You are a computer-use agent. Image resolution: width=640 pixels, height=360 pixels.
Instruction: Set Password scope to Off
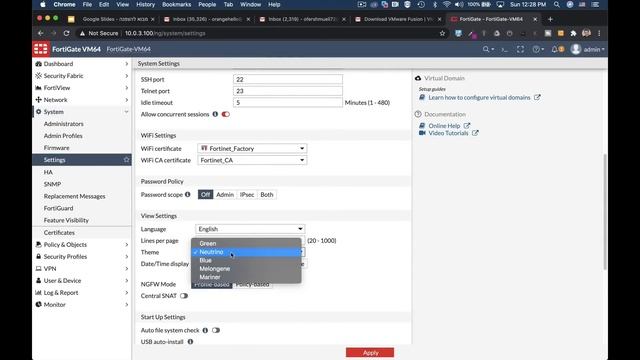click(205, 195)
